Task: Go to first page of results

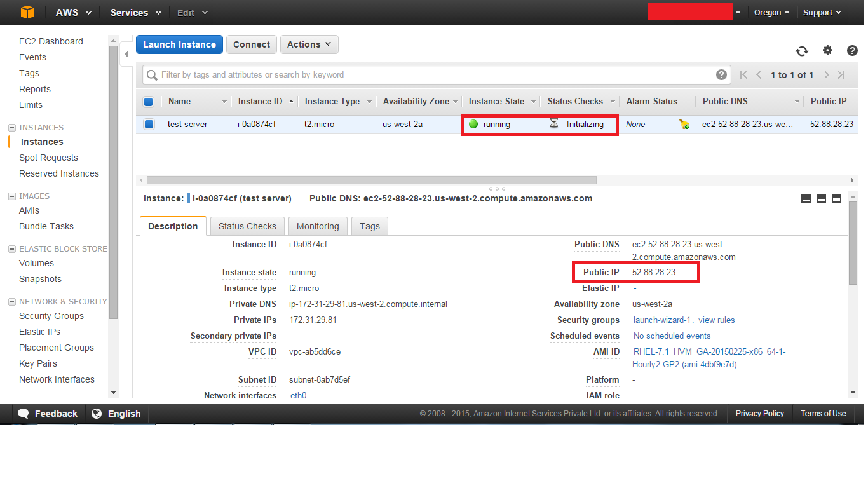Action: pos(743,75)
